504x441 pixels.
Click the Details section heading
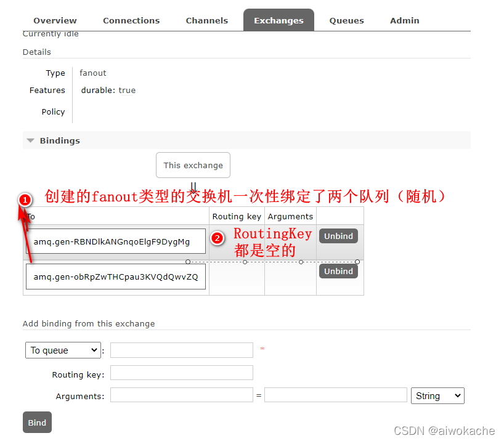36,52
